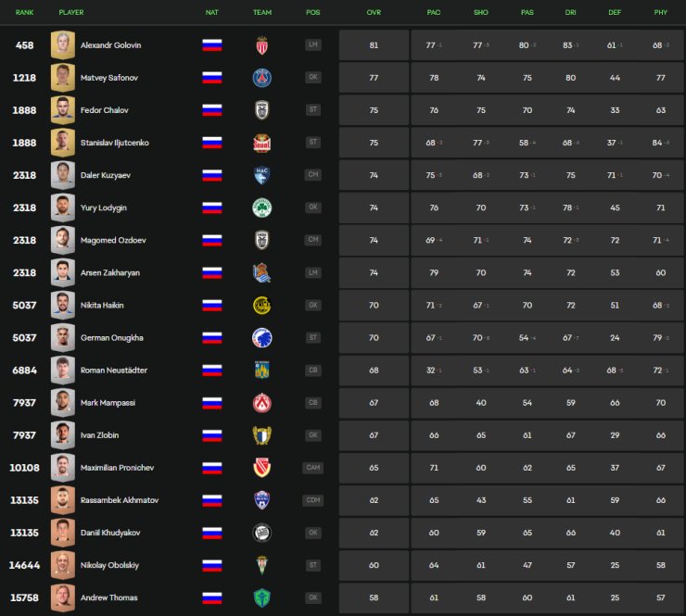This screenshot has height=616, width=686.
Task: Click Panathinaikos green crest for Yury Lodygin
Action: [x=262, y=207]
